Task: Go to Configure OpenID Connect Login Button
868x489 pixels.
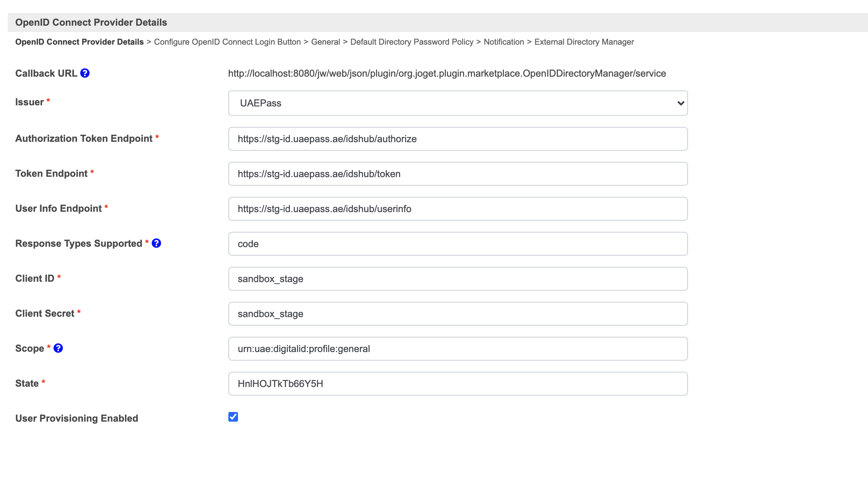Action: pyautogui.click(x=227, y=42)
